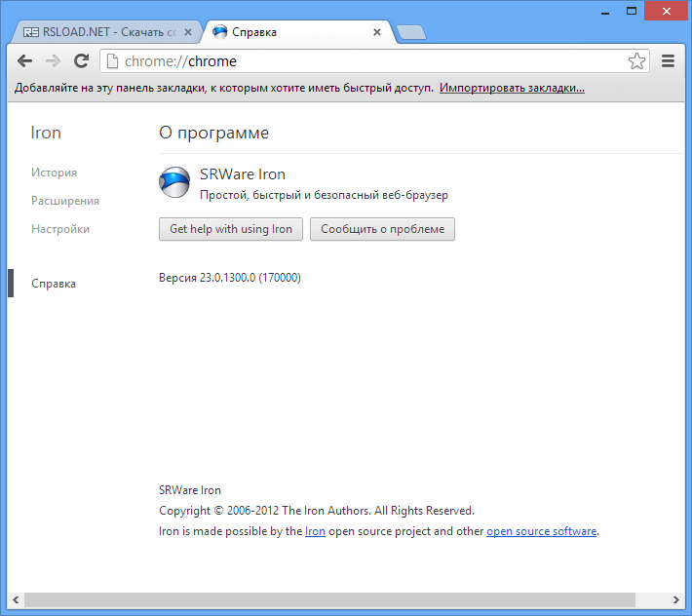This screenshot has height=616, width=692.
Task: Click the page icon in address bar
Action: tap(112, 60)
